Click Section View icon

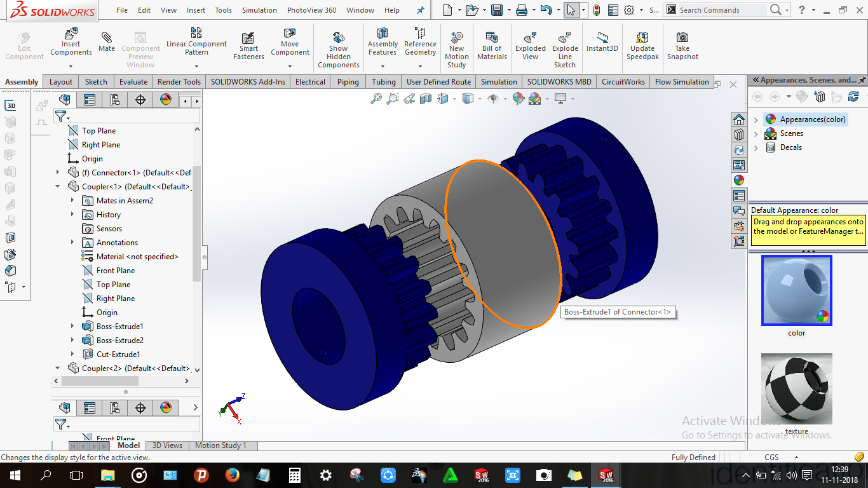pyautogui.click(x=426, y=98)
